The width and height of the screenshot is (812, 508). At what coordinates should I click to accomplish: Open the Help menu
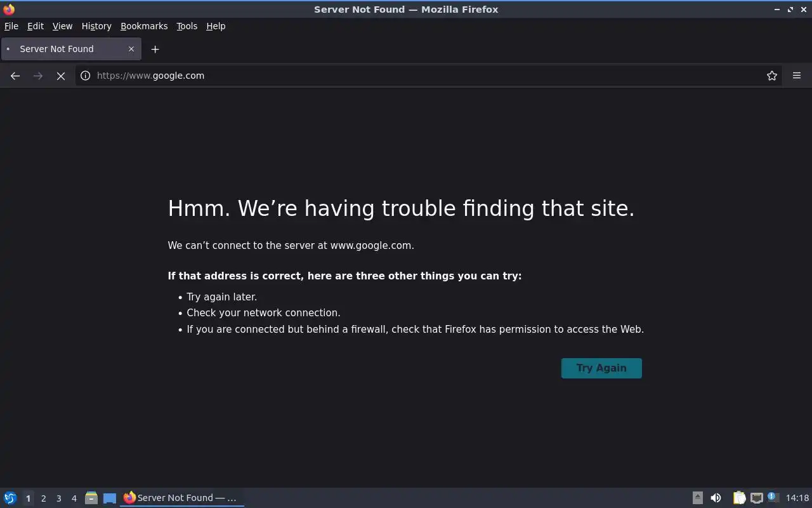(216, 26)
